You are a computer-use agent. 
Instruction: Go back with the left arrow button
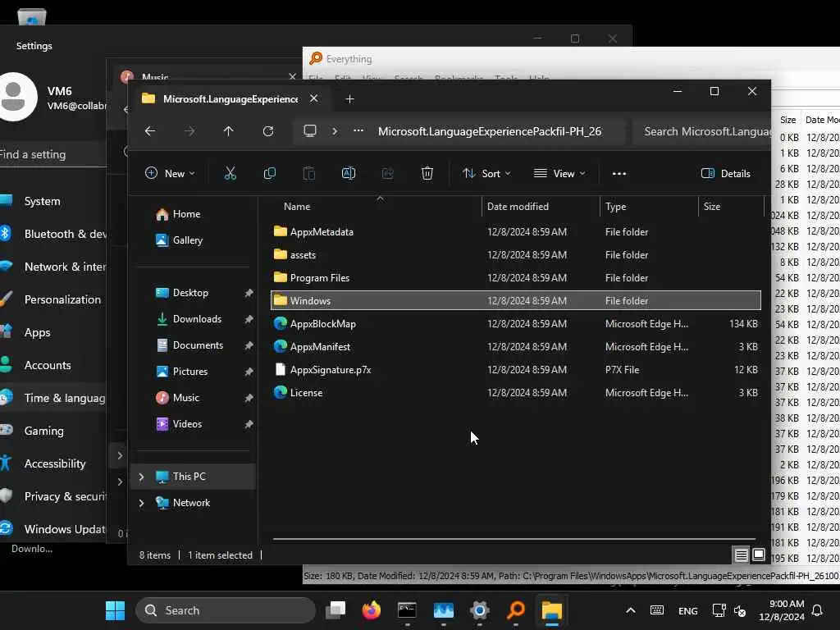click(150, 131)
